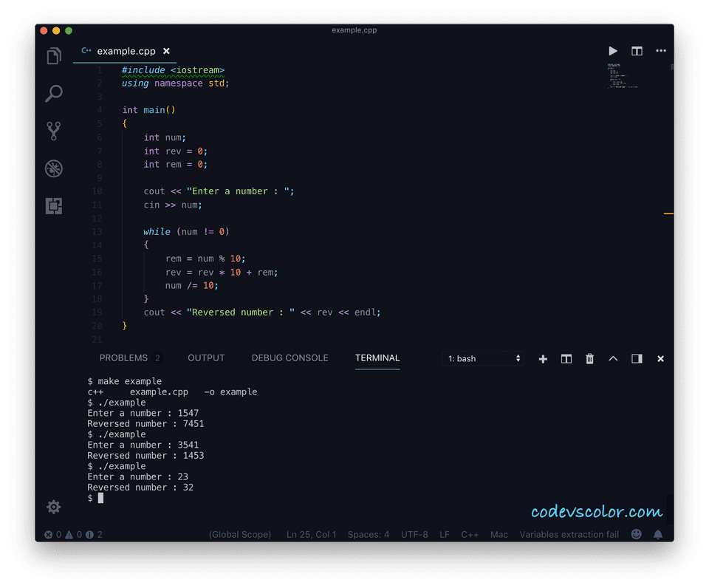
Task: Change encoding by clicking UTF-8
Action: click(414, 534)
